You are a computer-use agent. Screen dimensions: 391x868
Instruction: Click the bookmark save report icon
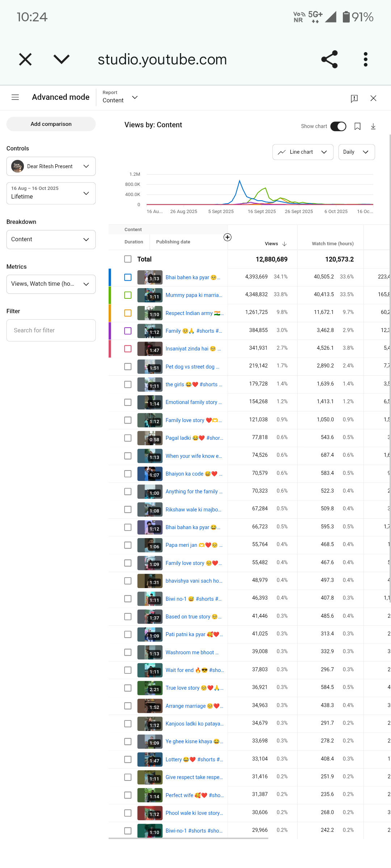pos(357,126)
